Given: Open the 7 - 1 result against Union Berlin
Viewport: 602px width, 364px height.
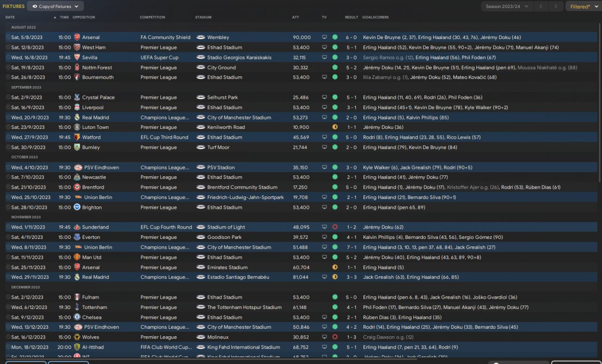Looking at the screenshot, I should click(x=351, y=247).
